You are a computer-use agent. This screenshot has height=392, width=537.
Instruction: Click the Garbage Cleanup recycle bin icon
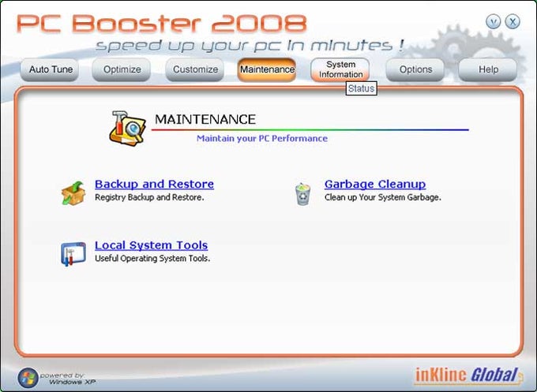click(x=303, y=193)
